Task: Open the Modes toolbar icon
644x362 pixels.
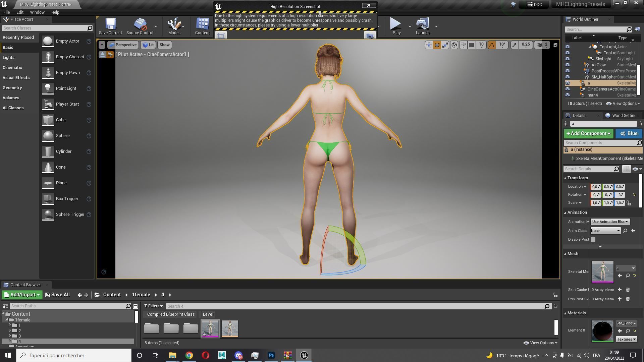Action: [x=174, y=26]
